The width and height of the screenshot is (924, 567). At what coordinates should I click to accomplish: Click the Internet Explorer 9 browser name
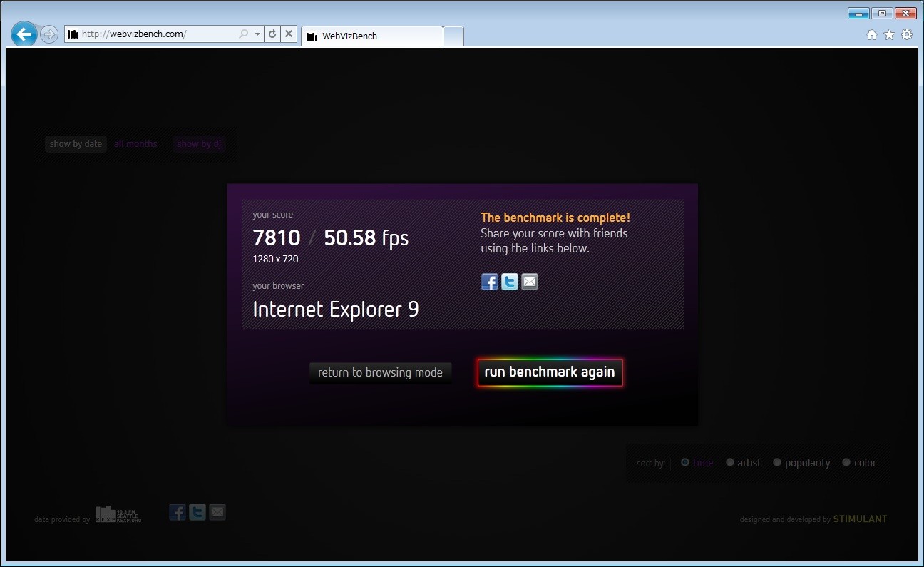336,310
